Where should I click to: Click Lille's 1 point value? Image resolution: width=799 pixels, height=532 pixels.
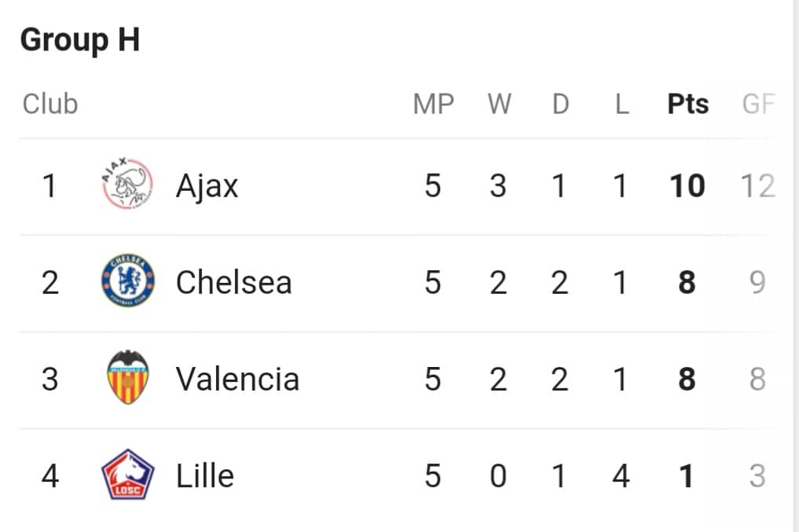coord(687,476)
